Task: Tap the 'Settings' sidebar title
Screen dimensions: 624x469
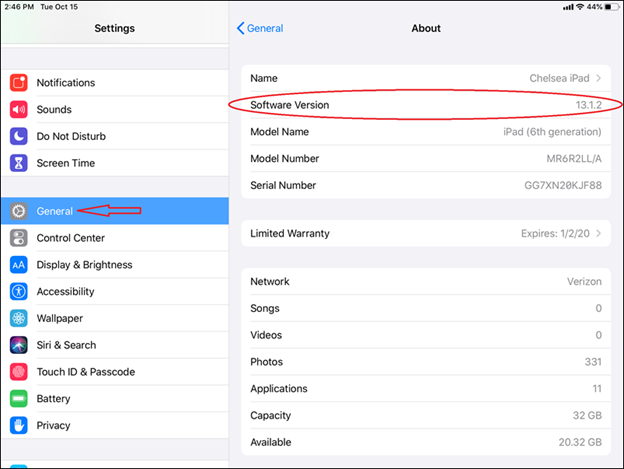Action: tap(115, 28)
